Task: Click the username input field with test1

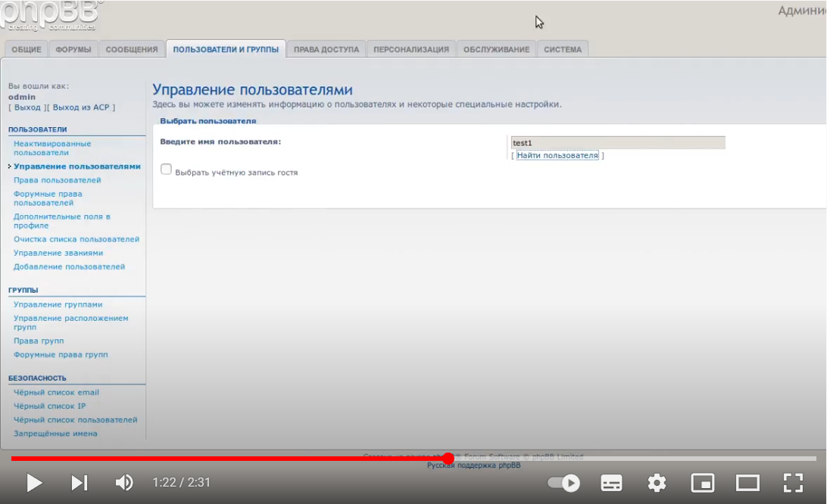Action: (x=618, y=142)
